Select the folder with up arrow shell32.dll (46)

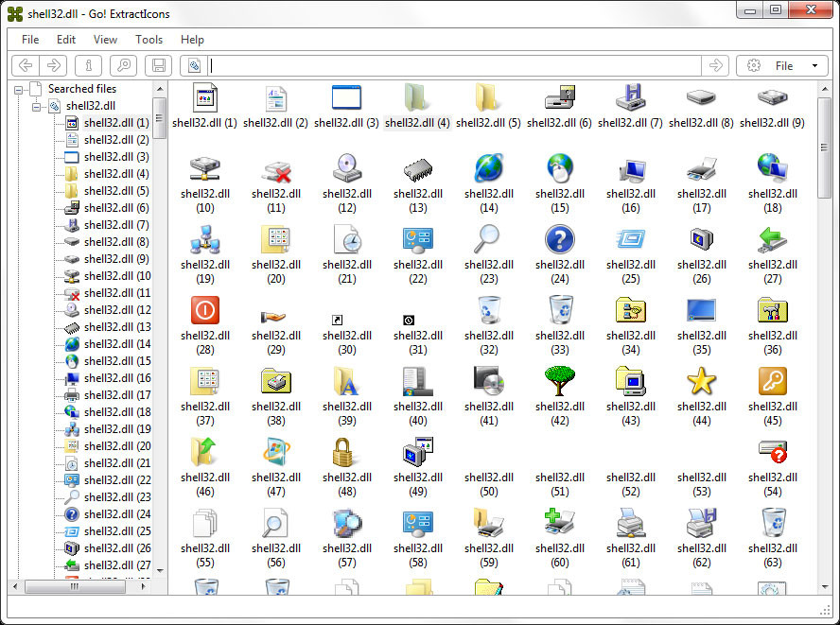pos(205,452)
